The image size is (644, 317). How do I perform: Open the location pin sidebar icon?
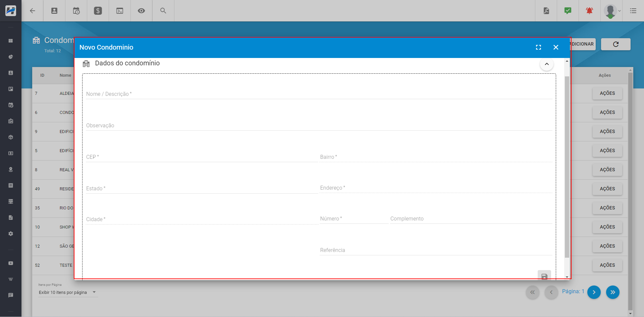[x=11, y=169]
